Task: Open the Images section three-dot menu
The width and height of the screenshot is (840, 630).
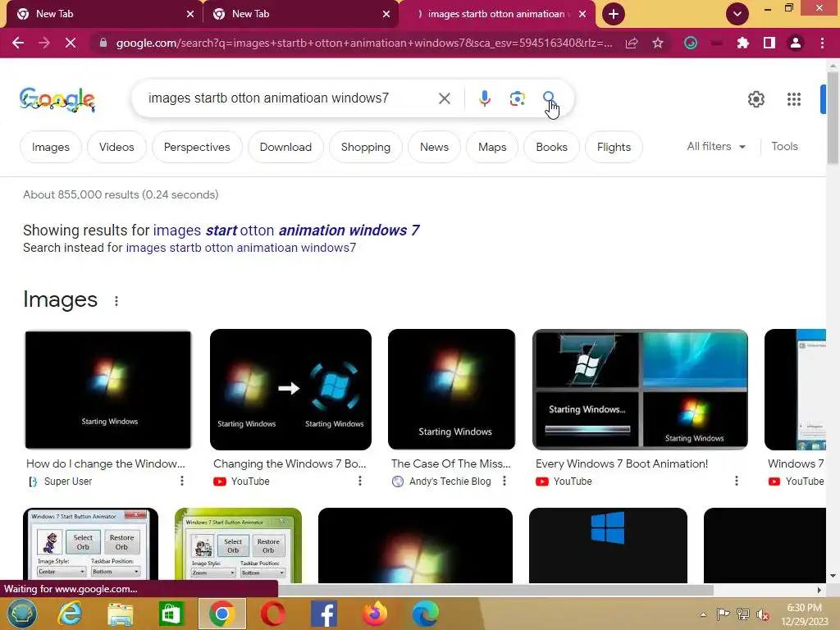Action: [116, 301]
